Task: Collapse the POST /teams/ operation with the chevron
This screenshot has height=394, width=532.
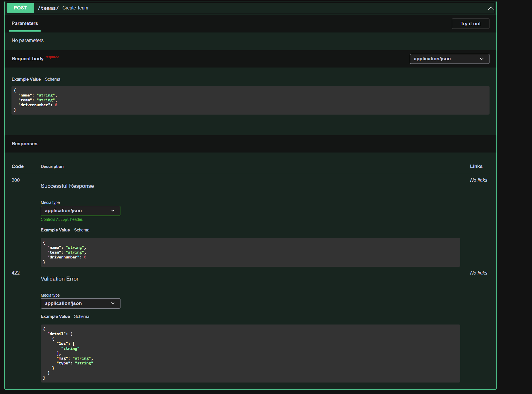Action: point(491,8)
